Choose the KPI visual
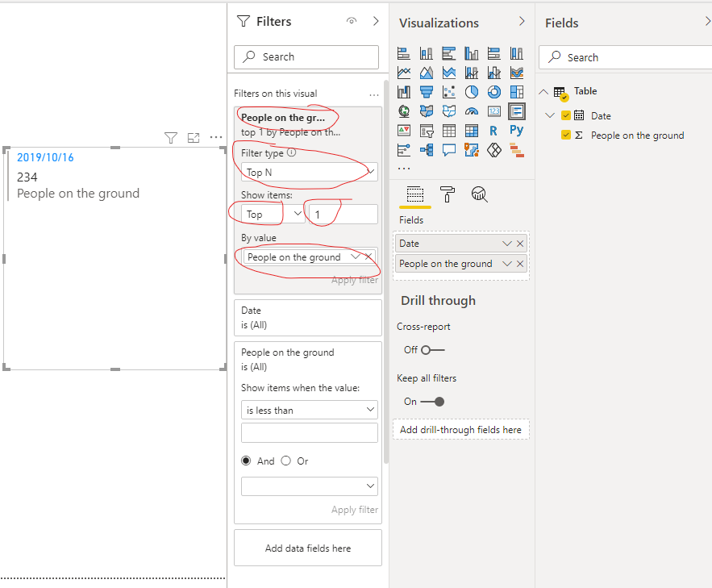 click(x=404, y=131)
